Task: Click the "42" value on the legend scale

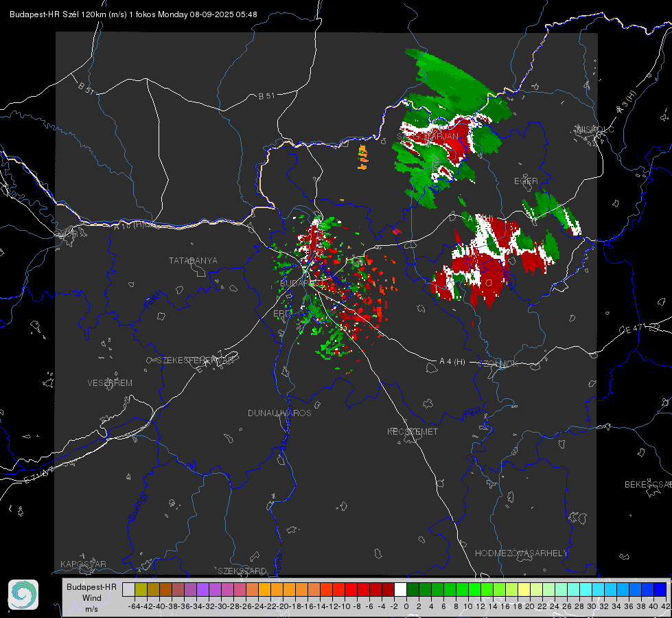Action: click(665, 606)
